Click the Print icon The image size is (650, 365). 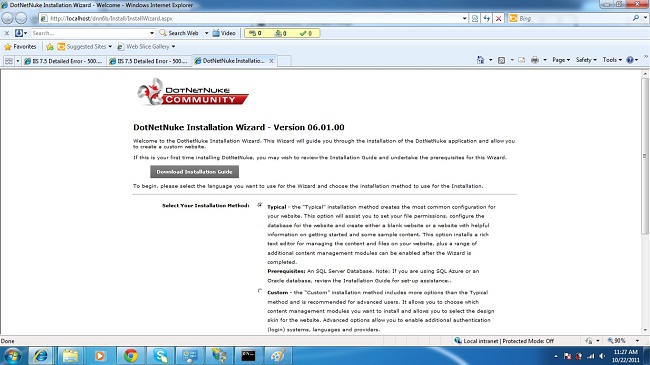pyautogui.click(x=535, y=60)
